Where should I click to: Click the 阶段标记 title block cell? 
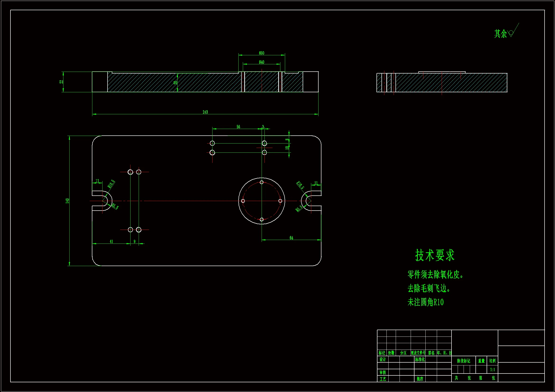(x=463, y=361)
